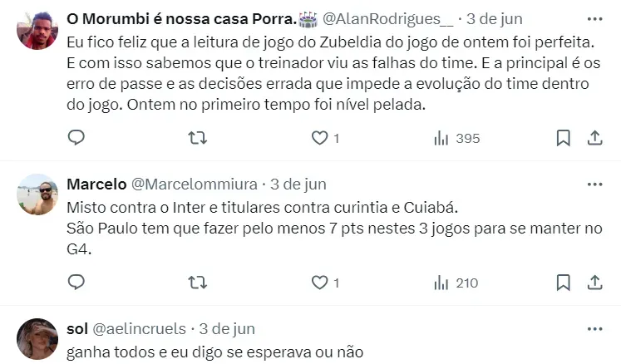This screenshot has height=364, width=621.
Task: Click Marcelo's profile picture
Action: (37, 194)
